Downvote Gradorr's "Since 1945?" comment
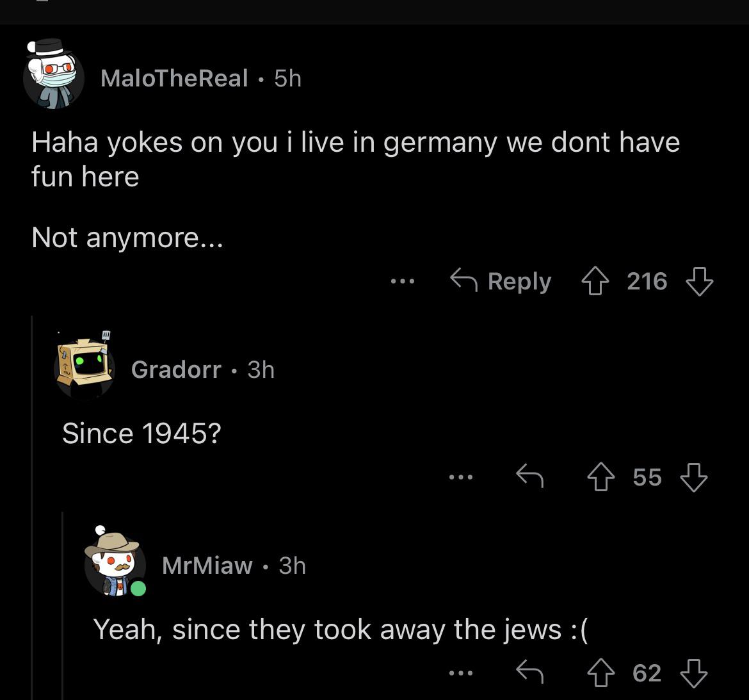Viewport: 749px width, 700px height. click(x=693, y=477)
